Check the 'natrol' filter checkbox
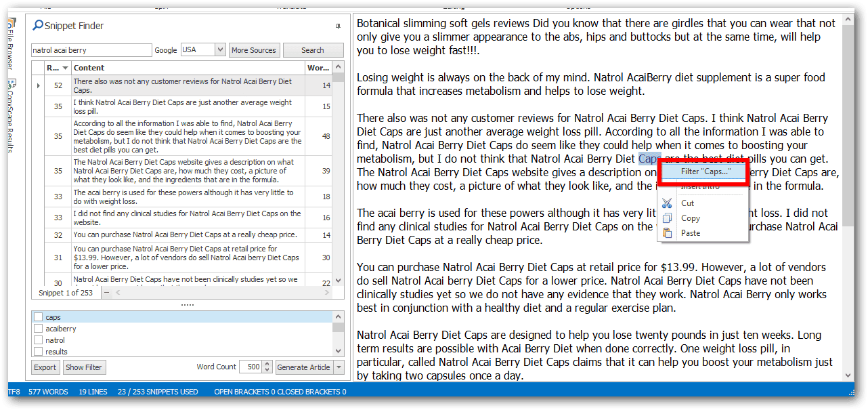Viewport: 868px width, 410px height. (38, 340)
